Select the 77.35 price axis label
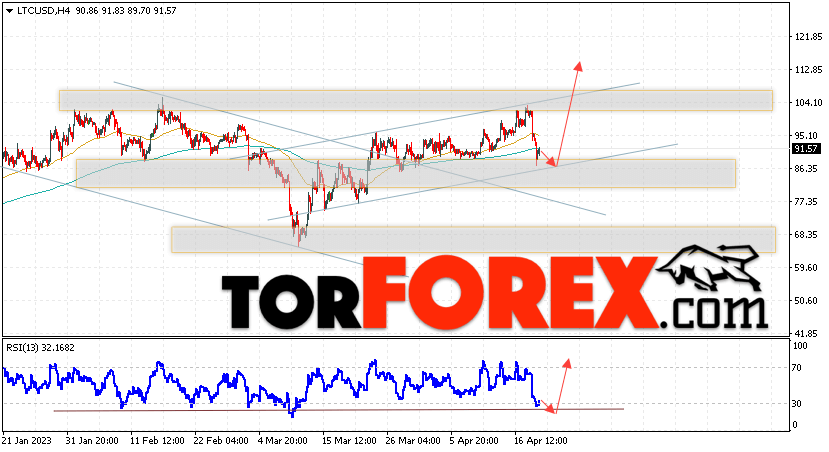829x452 pixels. [806, 202]
